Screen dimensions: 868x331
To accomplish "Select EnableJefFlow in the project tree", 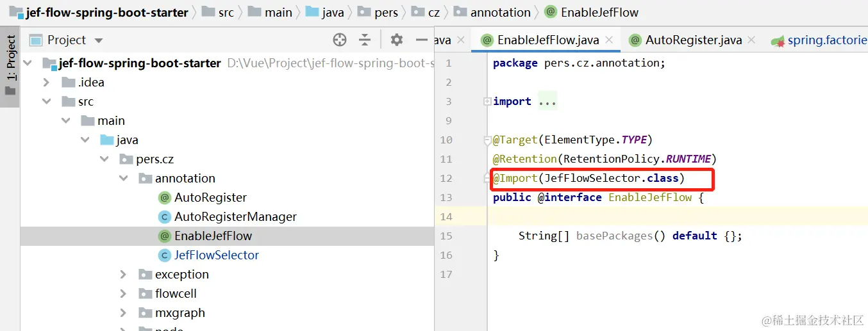I will (x=213, y=236).
